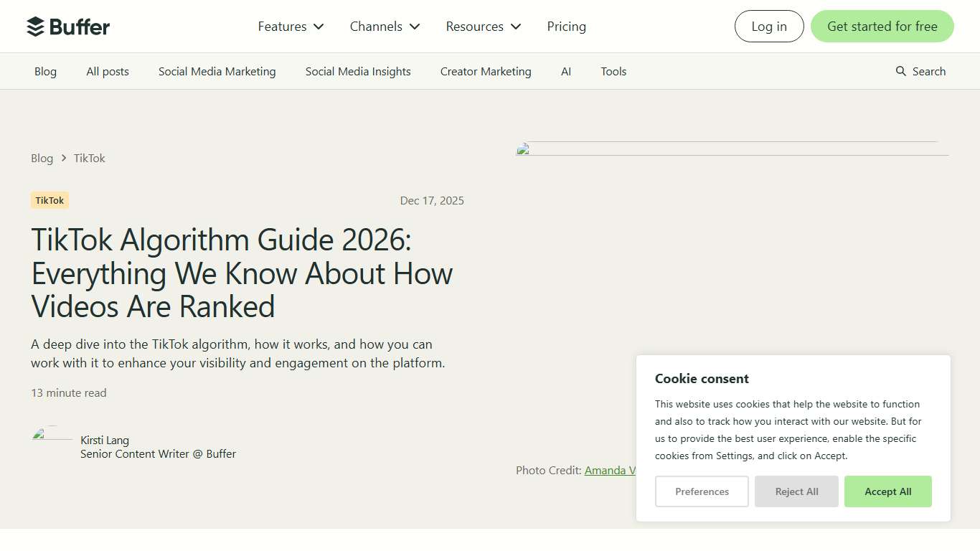980x551 pixels.
Task: Open the Social Media Insights section
Action: (x=357, y=71)
